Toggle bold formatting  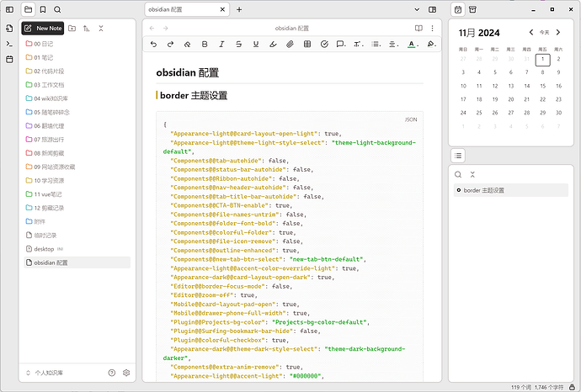pos(205,44)
